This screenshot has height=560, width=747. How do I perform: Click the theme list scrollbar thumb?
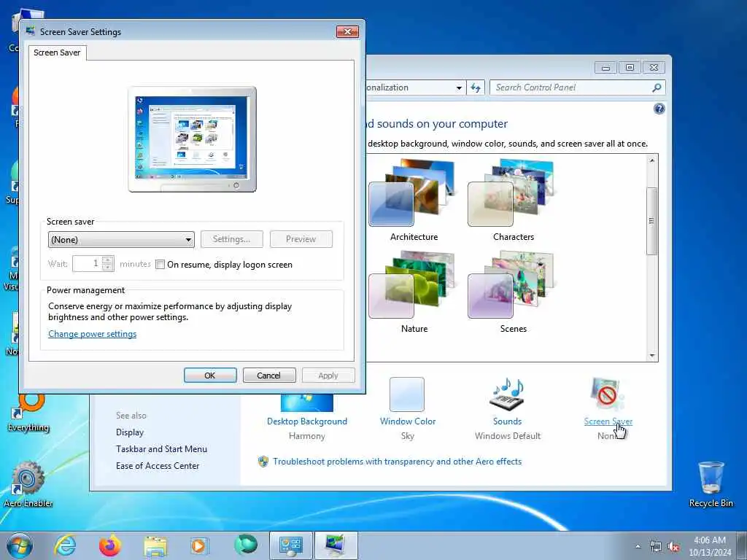click(651, 222)
